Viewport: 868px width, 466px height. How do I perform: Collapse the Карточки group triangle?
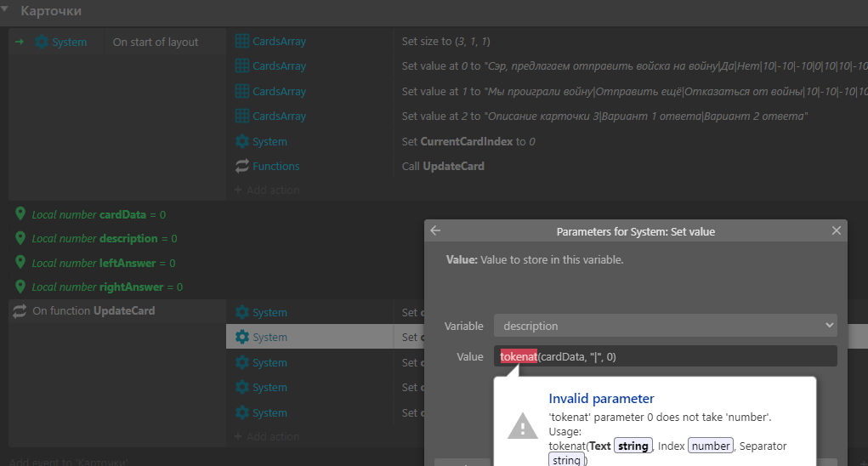coord(4,9)
